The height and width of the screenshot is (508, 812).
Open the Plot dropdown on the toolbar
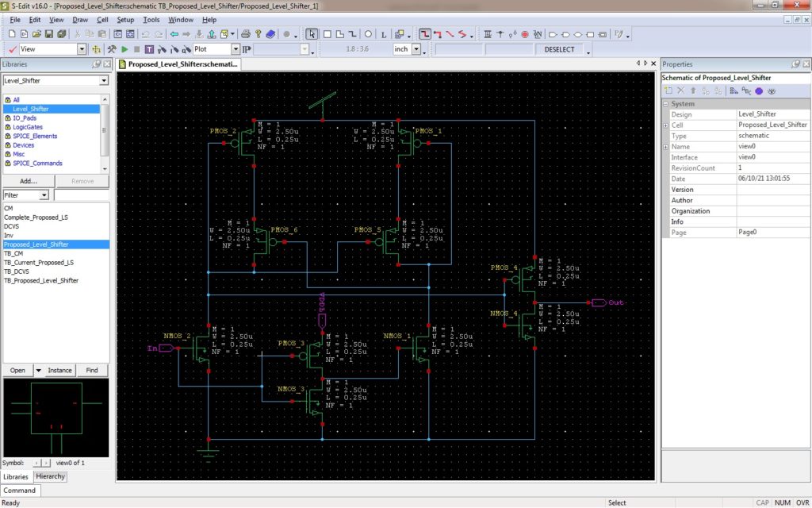(x=236, y=49)
